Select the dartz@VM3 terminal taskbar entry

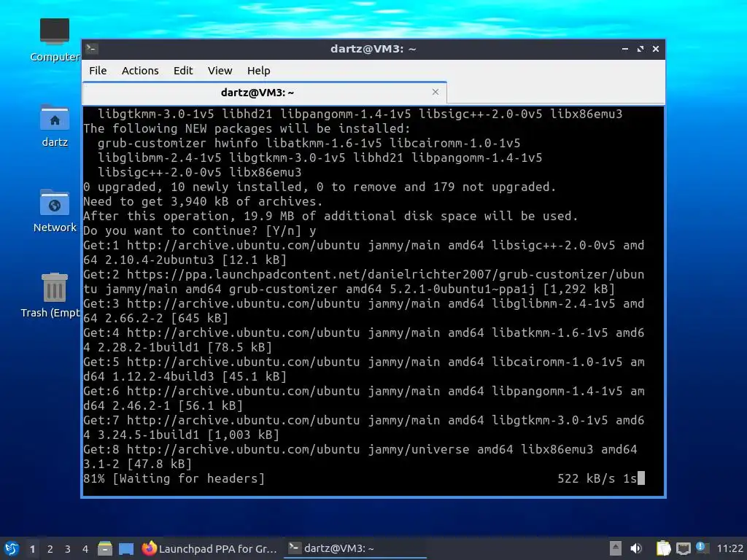click(x=355, y=548)
